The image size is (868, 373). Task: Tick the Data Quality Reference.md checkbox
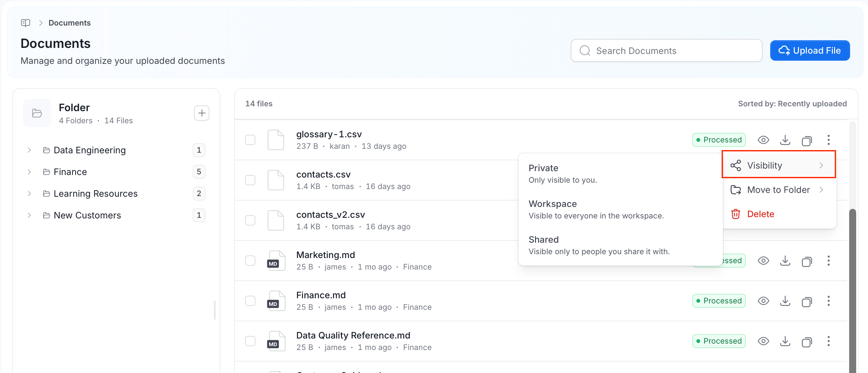pyautogui.click(x=250, y=341)
